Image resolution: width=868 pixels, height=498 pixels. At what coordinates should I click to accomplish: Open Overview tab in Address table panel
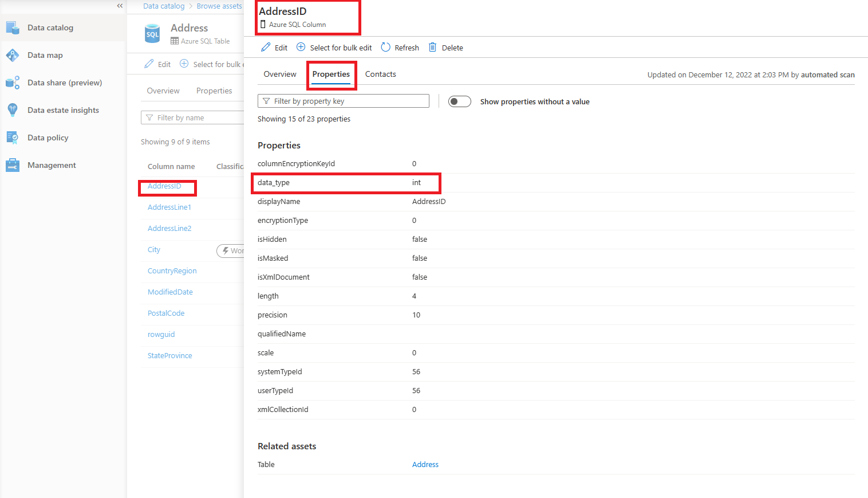163,91
